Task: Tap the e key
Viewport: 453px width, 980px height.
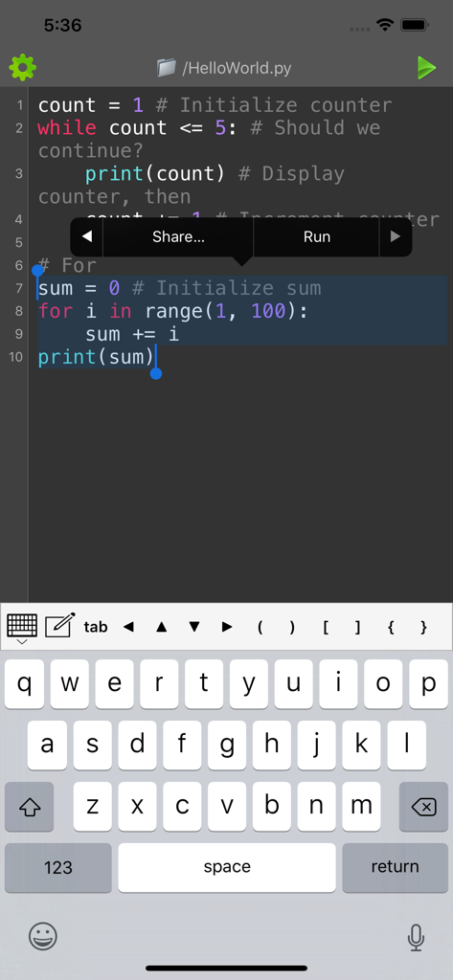Action: pos(115,683)
